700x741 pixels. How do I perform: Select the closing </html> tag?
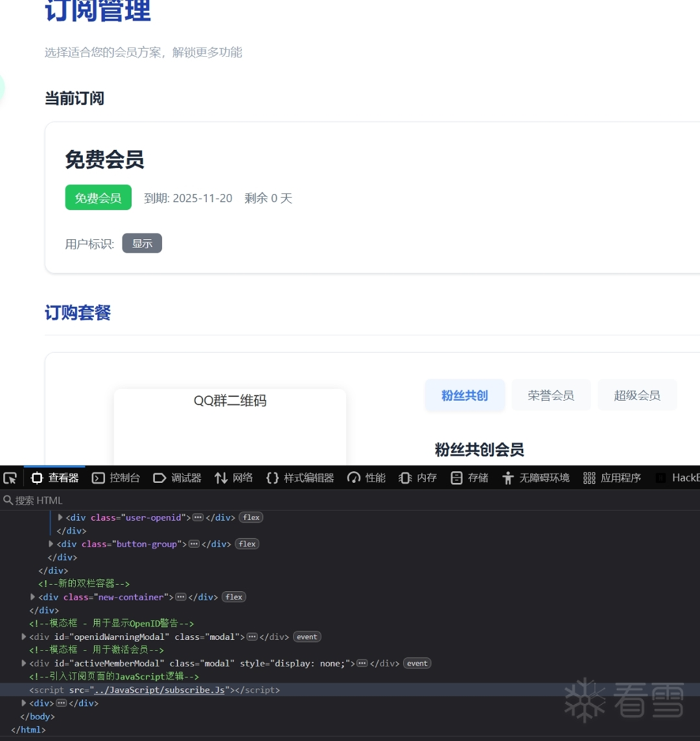[28, 730]
